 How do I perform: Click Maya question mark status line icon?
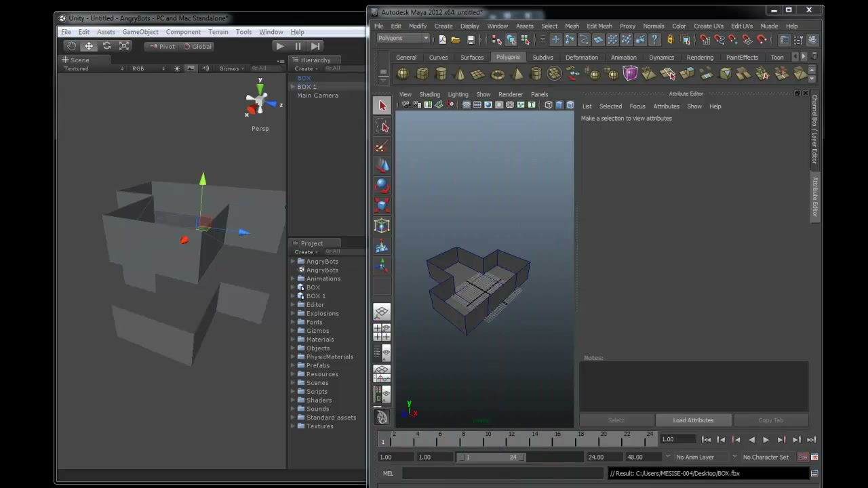(x=654, y=40)
